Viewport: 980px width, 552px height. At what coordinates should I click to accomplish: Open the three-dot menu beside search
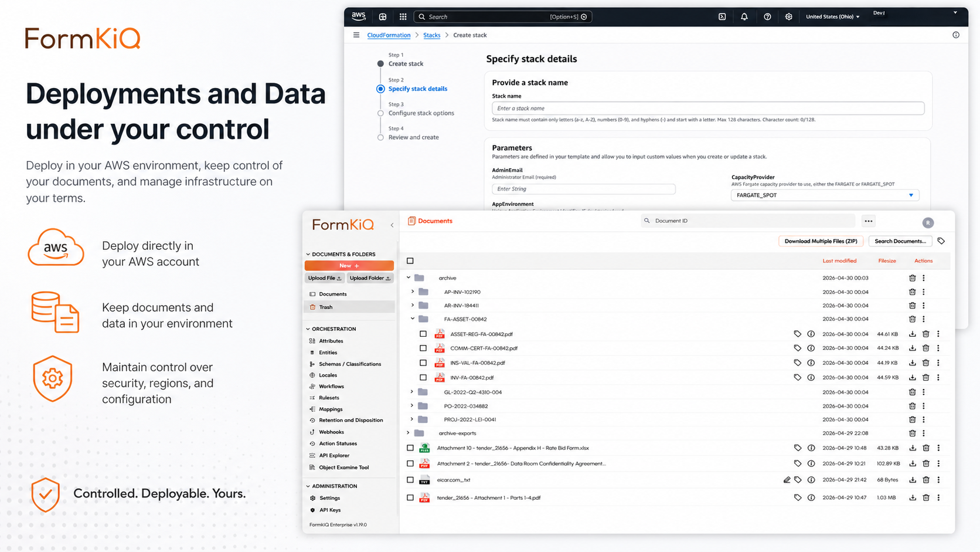[x=869, y=221]
